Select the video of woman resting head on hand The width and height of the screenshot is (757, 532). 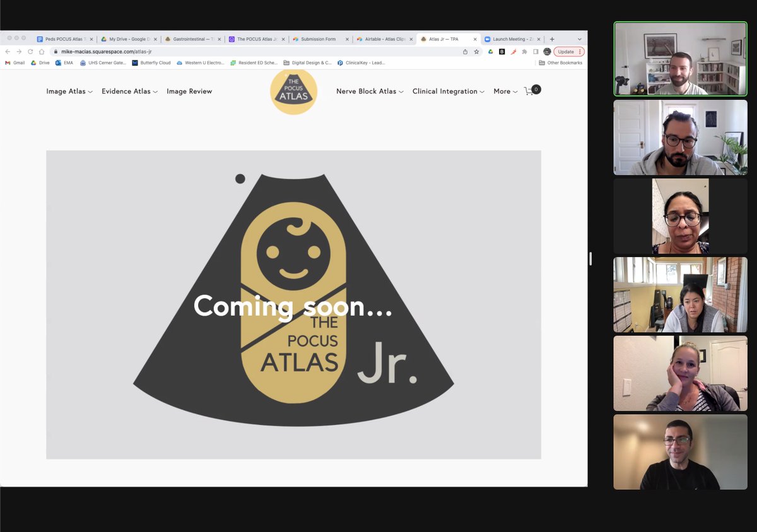click(680, 373)
